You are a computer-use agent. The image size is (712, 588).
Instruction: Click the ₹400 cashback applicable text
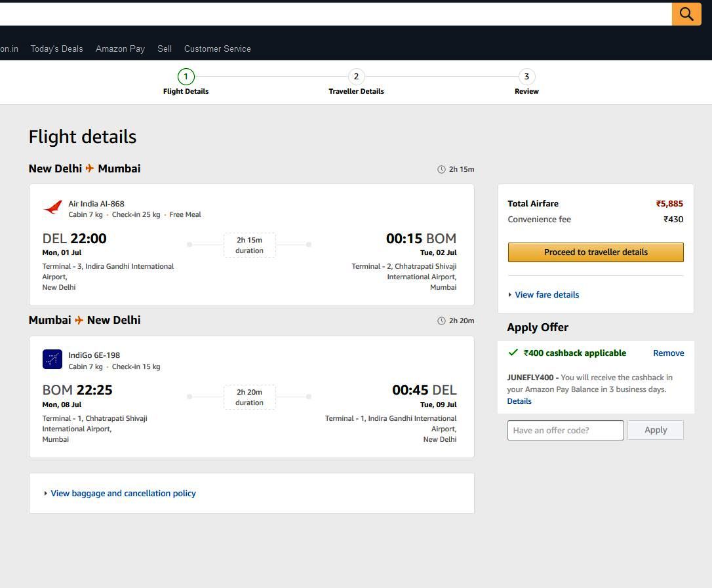[575, 353]
